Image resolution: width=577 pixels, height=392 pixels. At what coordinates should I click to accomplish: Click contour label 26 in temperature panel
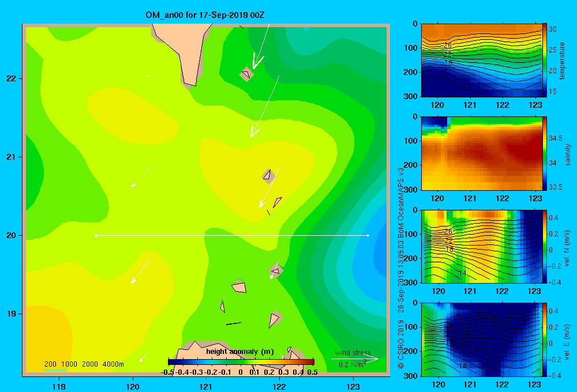pos(448,46)
